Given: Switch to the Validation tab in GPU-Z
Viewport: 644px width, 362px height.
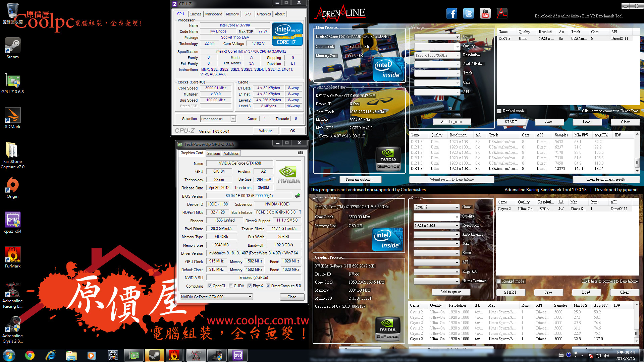Looking at the screenshot, I should [232, 154].
